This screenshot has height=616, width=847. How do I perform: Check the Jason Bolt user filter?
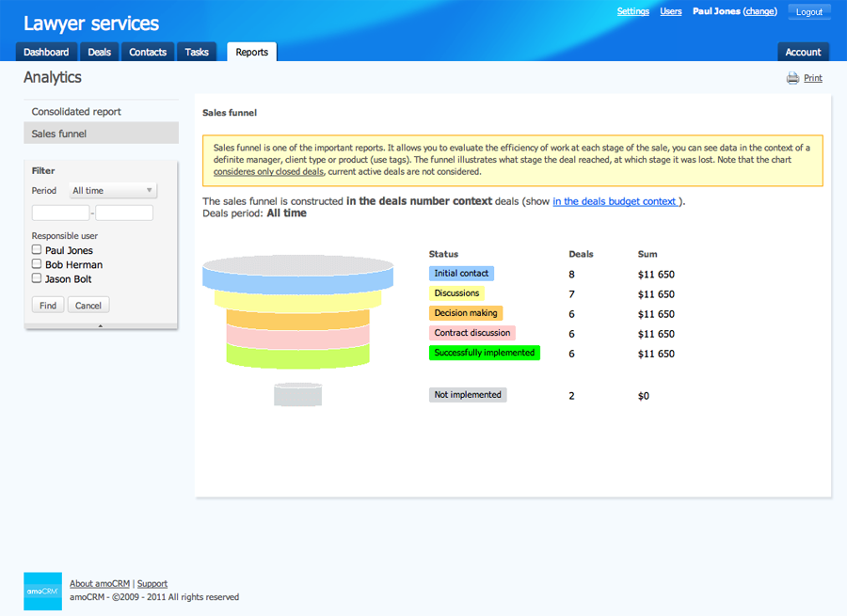(37, 278)
